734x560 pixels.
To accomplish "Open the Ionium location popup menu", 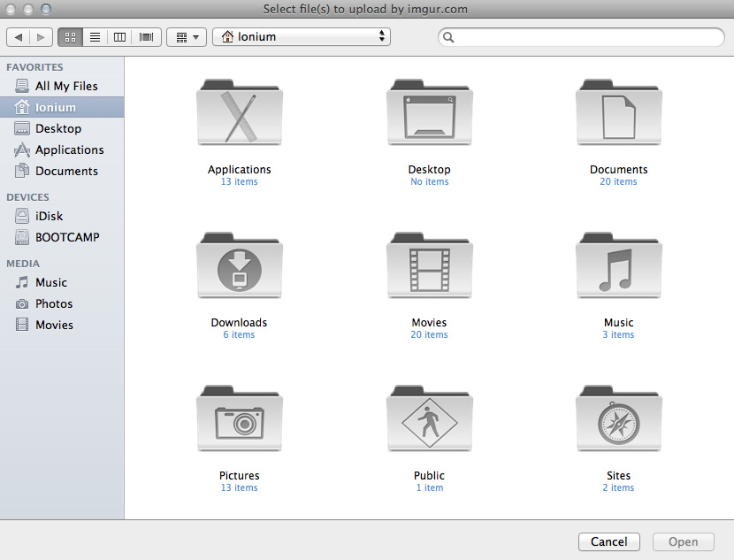I will point(302,36).
